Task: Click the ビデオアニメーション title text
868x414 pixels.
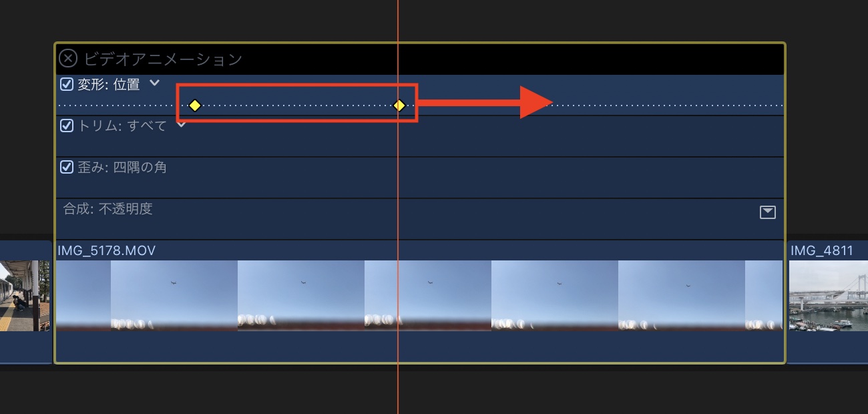Action: [x=163, y=59]
